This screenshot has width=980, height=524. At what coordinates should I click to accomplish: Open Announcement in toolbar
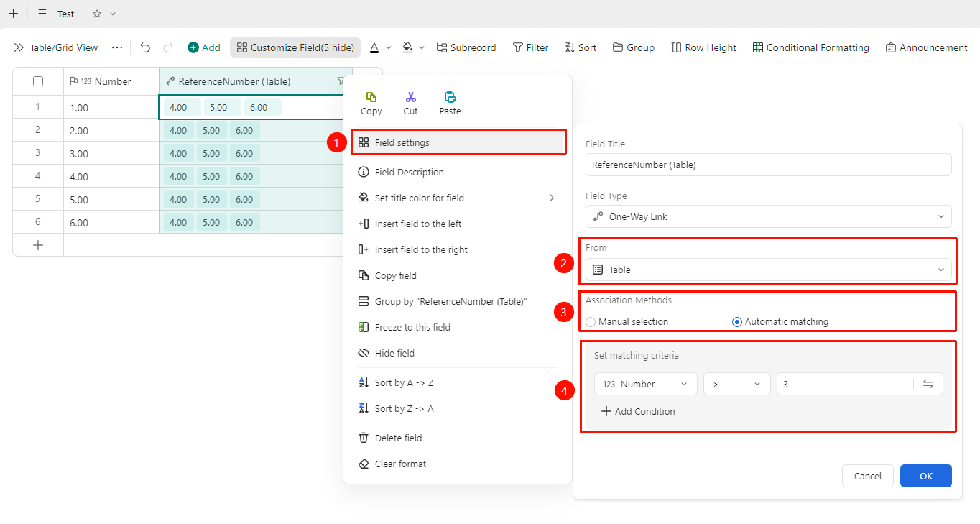(x=926, y=47)
